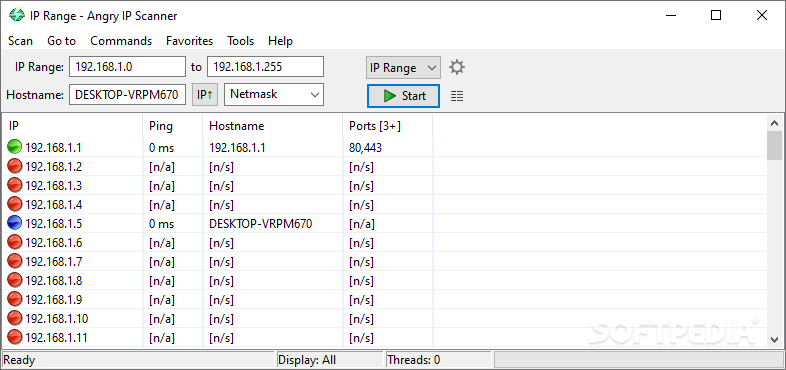
Task: Click the Hostname field DESKTOP-VRPM670
Action: (127, 95)
